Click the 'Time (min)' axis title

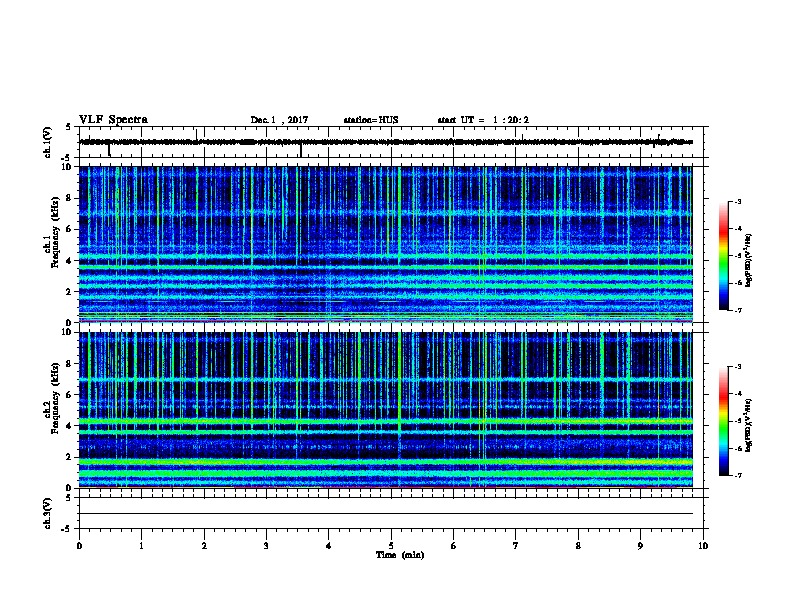(400, 555)
